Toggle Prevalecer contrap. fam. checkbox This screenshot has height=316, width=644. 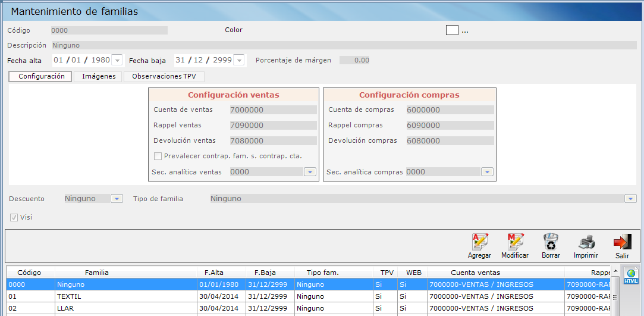(158, 156)
